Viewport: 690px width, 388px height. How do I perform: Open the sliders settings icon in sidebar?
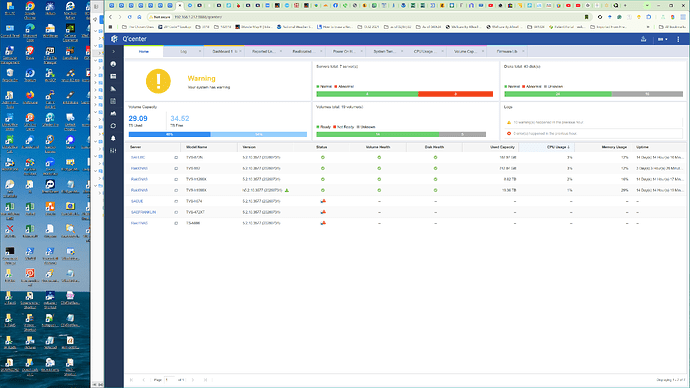pos(113,150)
